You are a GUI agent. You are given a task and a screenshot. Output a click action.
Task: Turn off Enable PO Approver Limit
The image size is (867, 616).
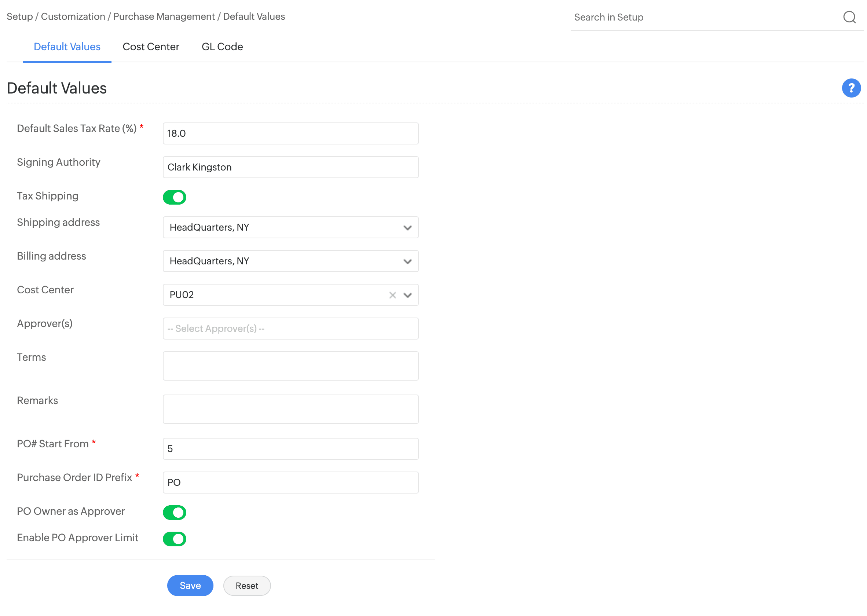pos(175,539)
